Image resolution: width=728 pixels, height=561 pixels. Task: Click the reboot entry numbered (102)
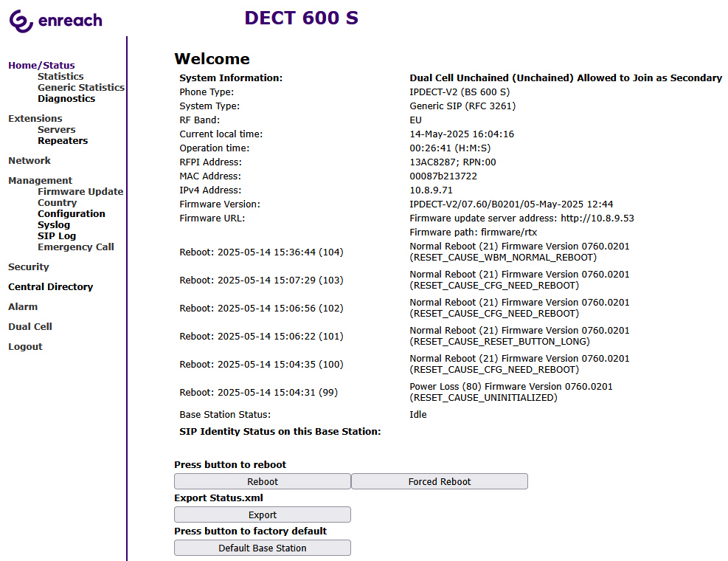[x=261, y=309]
